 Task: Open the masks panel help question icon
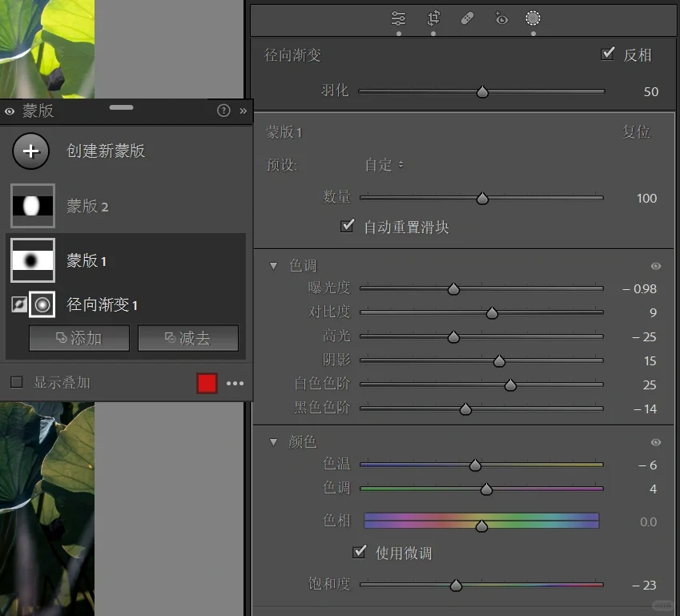point(223,111)
